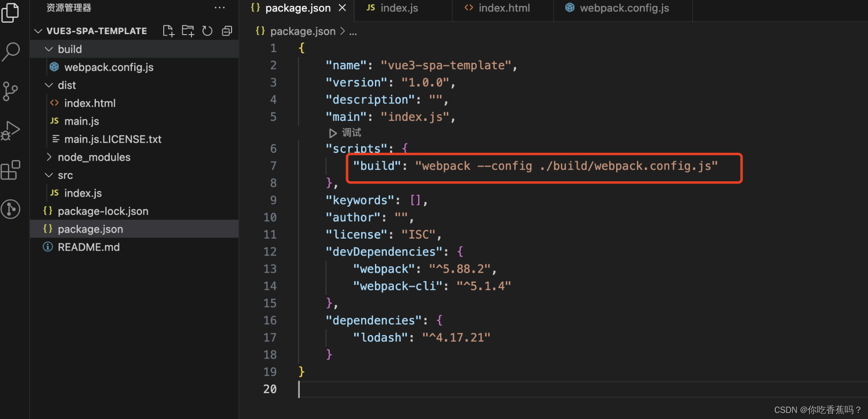Click the "index.js" value of main
This screenshot has height=419, width=868.
[x=415, y=117]
